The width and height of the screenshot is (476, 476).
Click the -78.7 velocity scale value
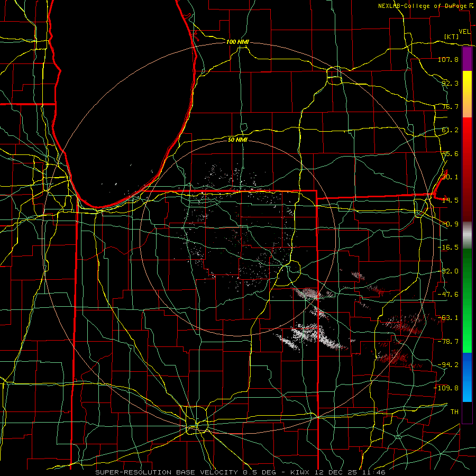[x=448, y=342]
